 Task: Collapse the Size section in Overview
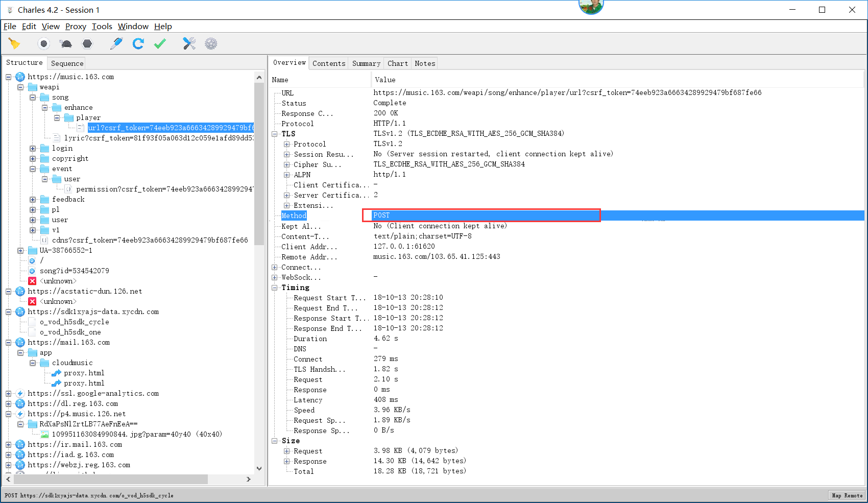[275, 441]
